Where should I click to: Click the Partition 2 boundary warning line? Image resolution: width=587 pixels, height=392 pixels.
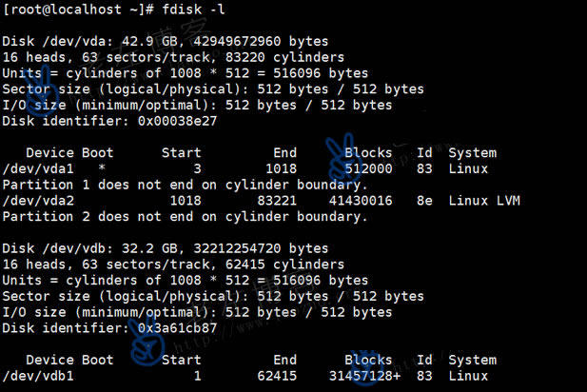point(185,217)
